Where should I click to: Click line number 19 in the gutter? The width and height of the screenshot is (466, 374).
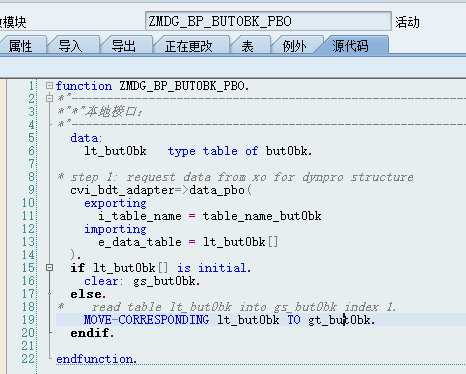click(28, 320)
